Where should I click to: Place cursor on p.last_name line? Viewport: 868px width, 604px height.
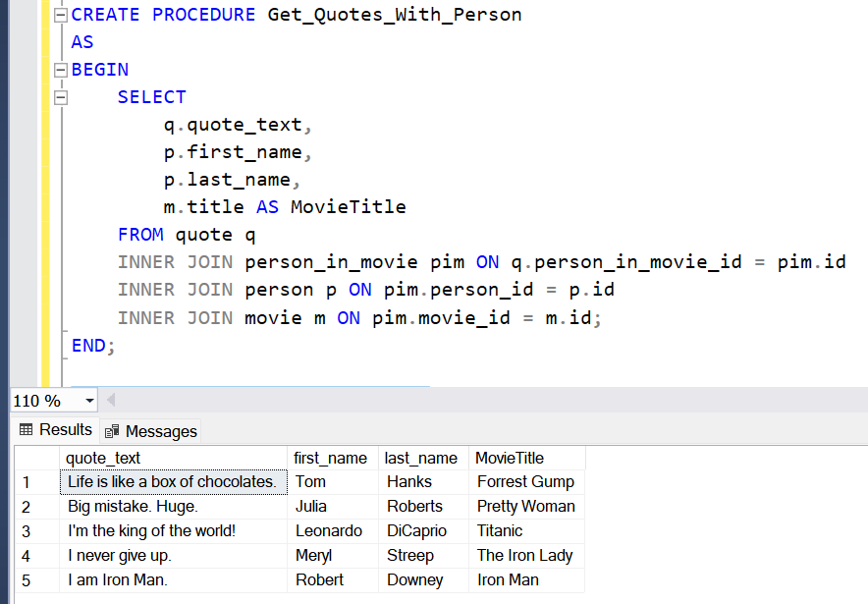232,181
